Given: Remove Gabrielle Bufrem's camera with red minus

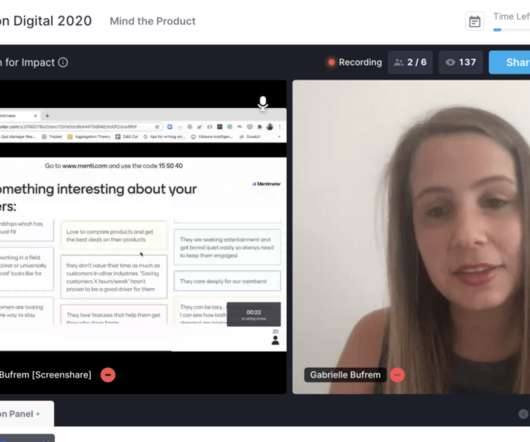Looking at the screenshot, I should point(398,375).
